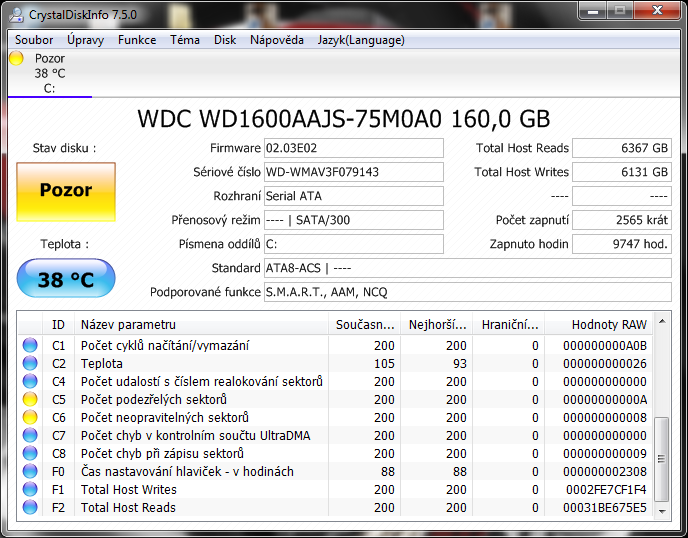Click the yellow status dot for C6 row
This screenshot has width=688, height=538.
(30, 417)
